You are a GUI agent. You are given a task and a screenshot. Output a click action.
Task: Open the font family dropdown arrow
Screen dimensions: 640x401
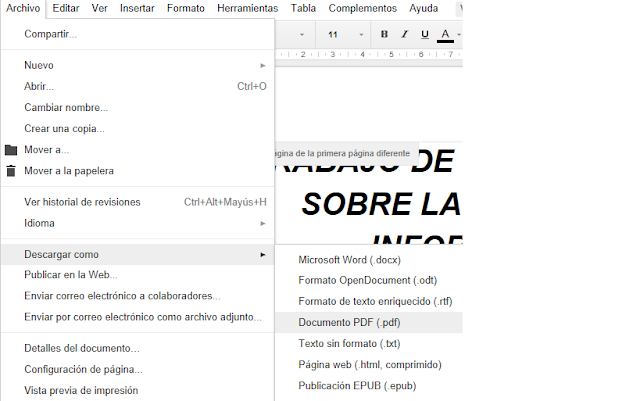302,35
